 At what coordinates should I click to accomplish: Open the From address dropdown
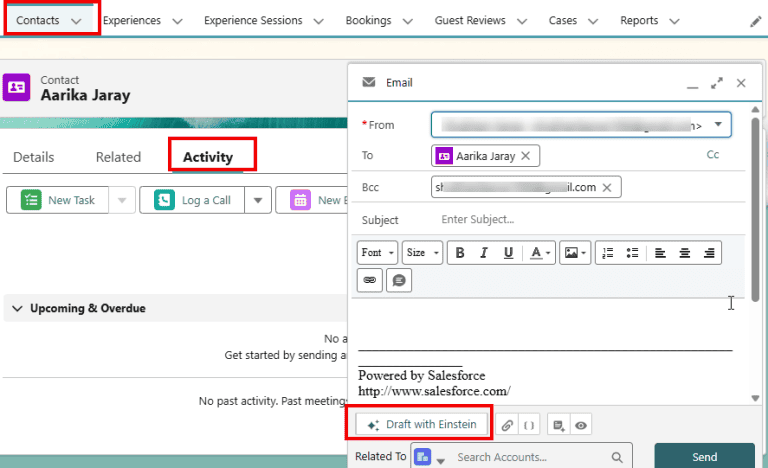click(x=718, y=124)
